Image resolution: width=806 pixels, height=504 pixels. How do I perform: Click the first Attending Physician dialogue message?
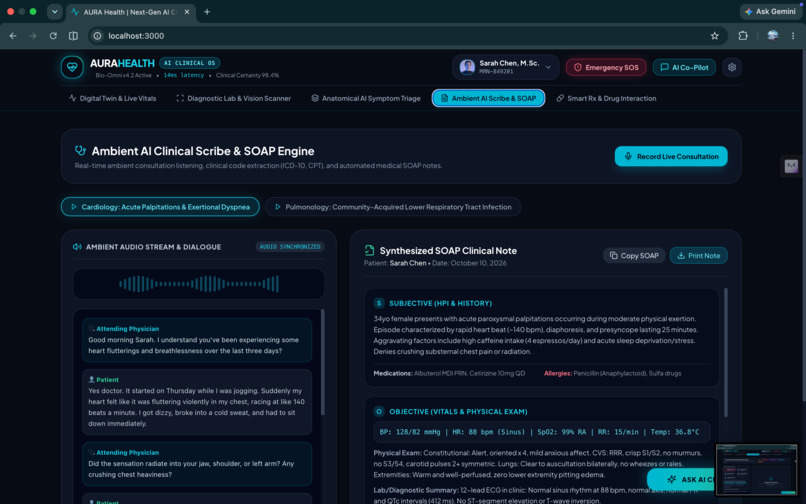tap(197, 340)
